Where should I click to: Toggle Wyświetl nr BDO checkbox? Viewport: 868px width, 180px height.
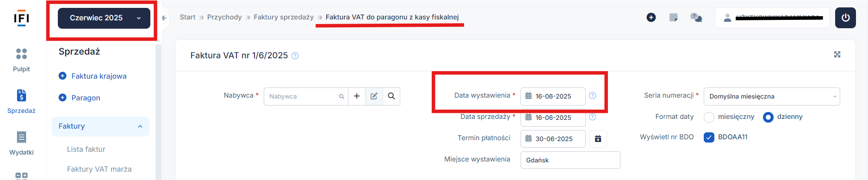coord(709,137)
